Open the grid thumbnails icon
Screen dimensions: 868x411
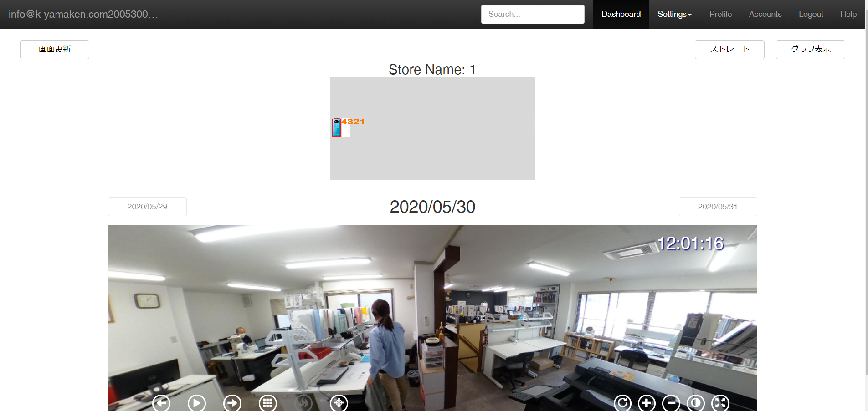[x=268, y=403]
